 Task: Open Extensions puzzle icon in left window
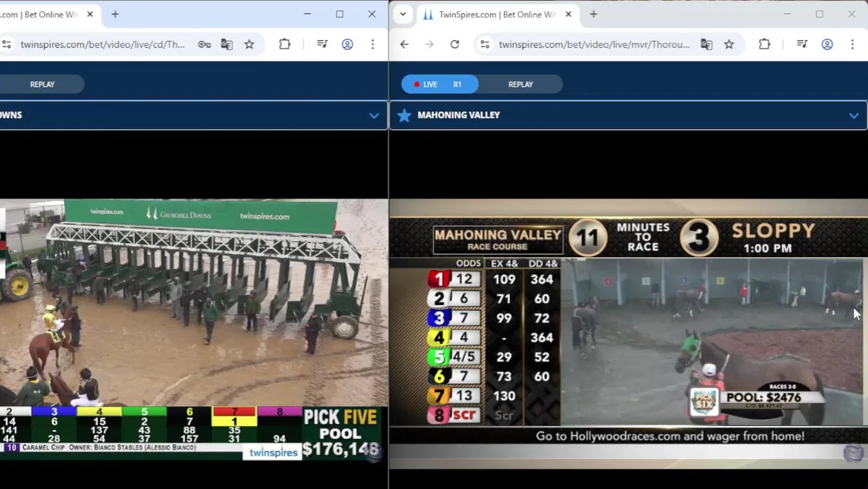pyautogui.click(x=285, y=45)
